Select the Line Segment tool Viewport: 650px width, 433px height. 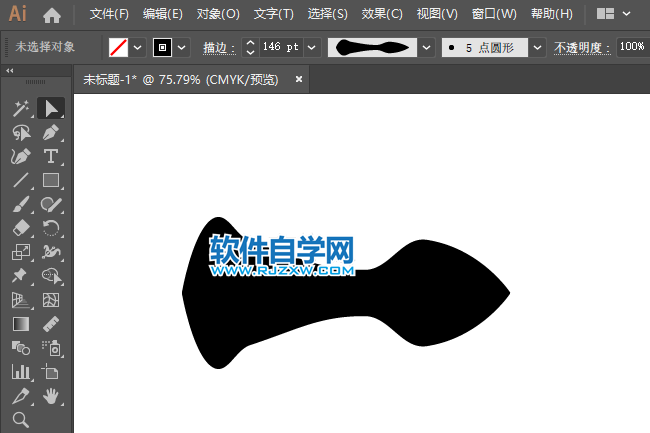pyautogui.click(x=20, y=180)
